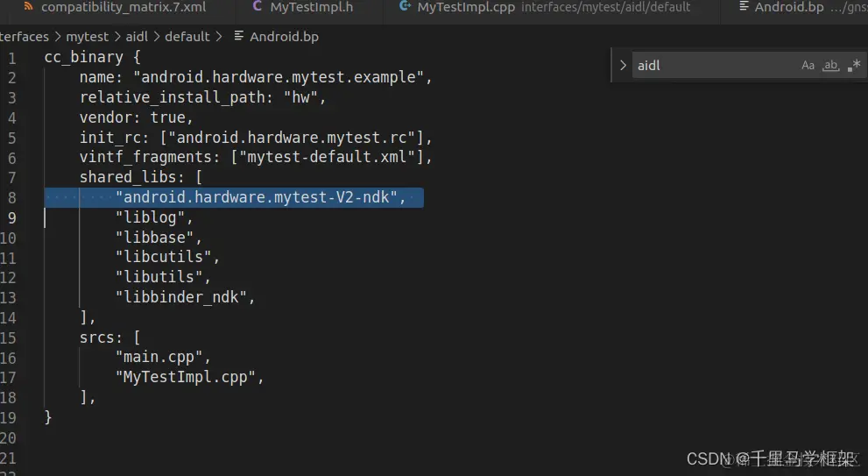This screenshot has width=868, height=476.
Task: Toggle Match Case in find widget
Action: (x=808, y=66)
